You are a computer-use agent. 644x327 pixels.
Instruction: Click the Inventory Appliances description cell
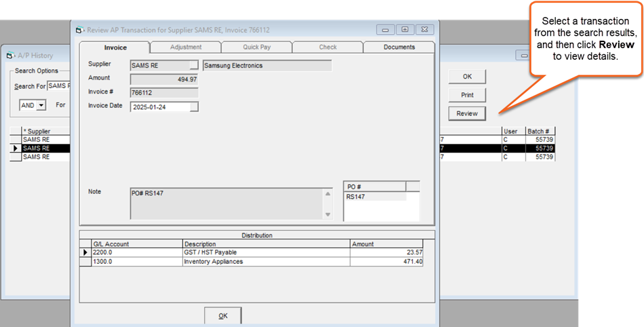pyautogui.click(x=266, y=262)
